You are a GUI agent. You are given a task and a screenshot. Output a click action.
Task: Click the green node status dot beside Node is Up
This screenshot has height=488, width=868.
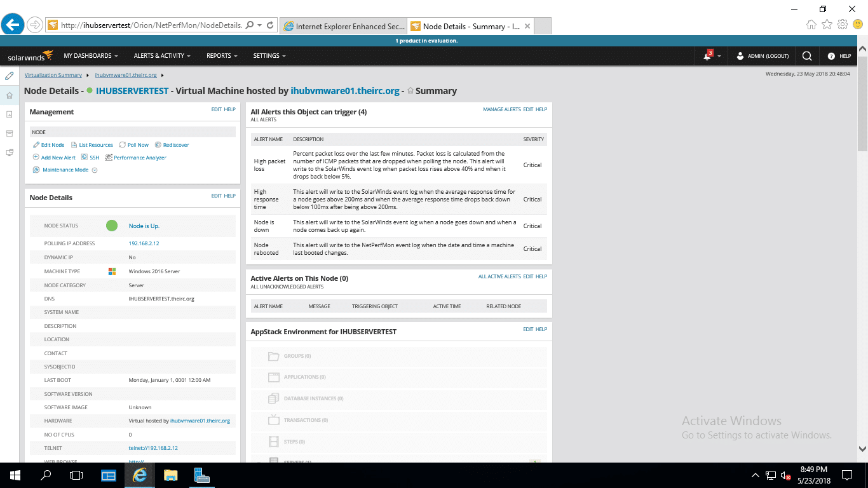coord(112,226)
